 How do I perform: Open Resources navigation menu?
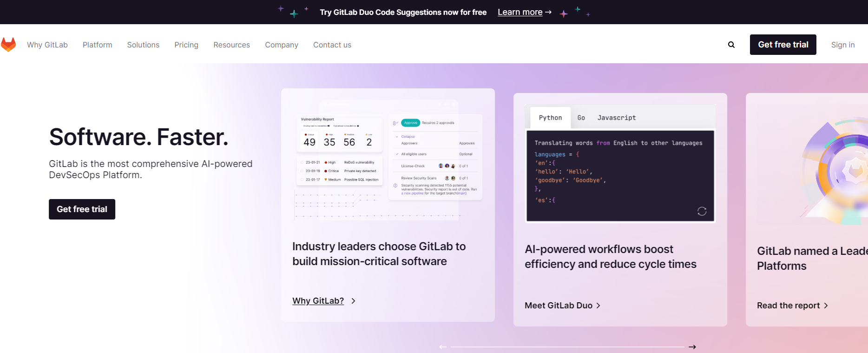pyautogui.click(x=232, y=45)
